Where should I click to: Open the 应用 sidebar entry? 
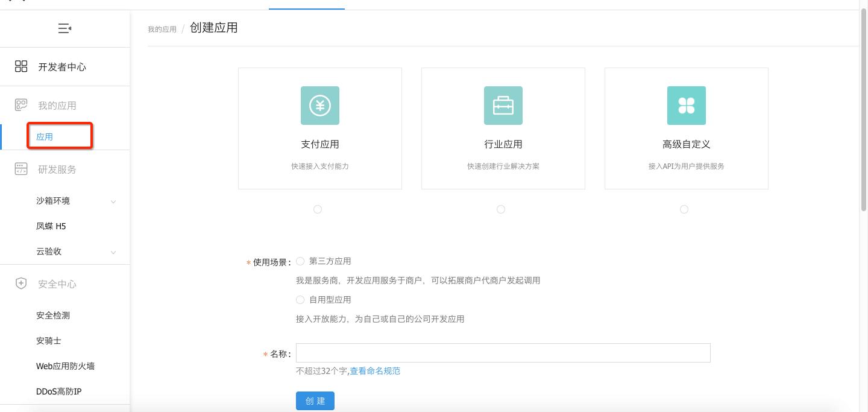(44, 136)
